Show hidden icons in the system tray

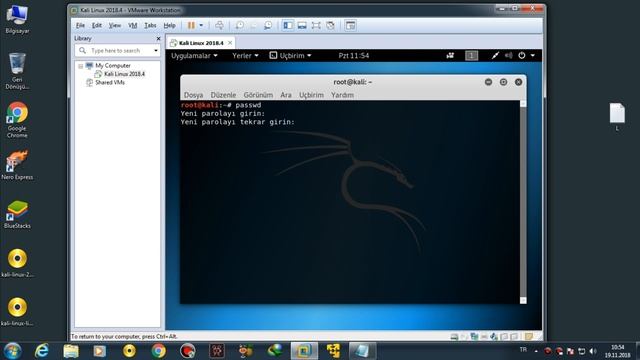pyautogui.click(x=536, y=351)
